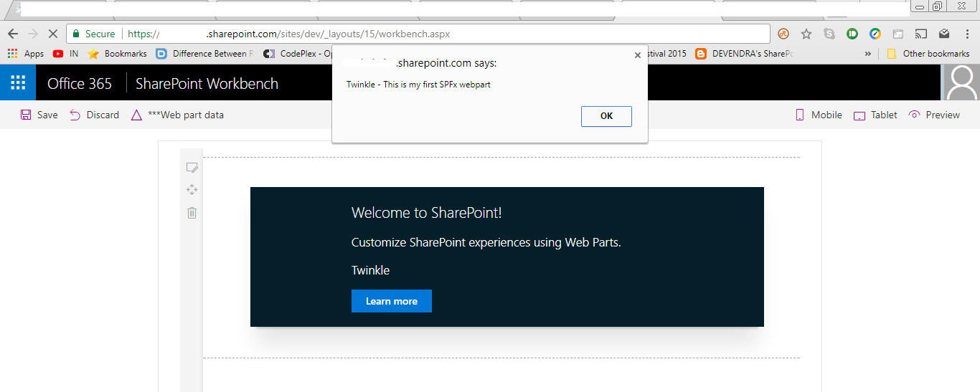980x392 pixels.
Task: Click the SharePoint Workbench title
Action: click(x=207, y=83)
